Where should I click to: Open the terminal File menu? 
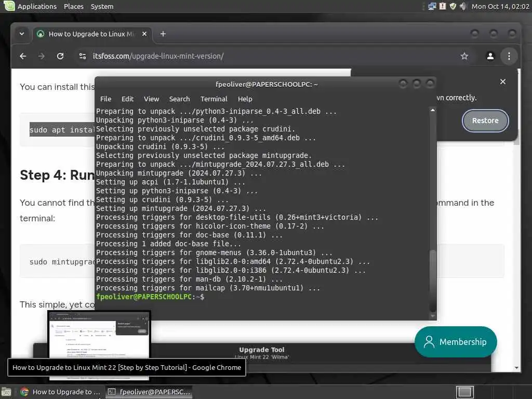105,99
